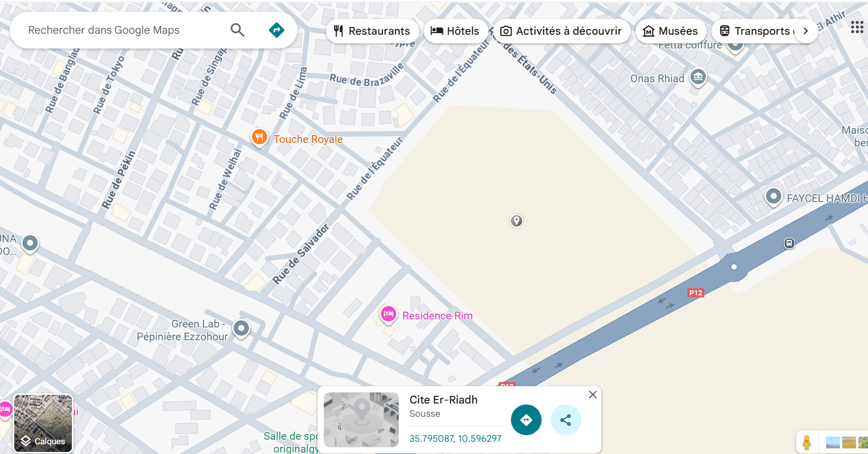
Task: Click the Green Lab Pépinière Ezzohour pin
Action: point(241,328)
